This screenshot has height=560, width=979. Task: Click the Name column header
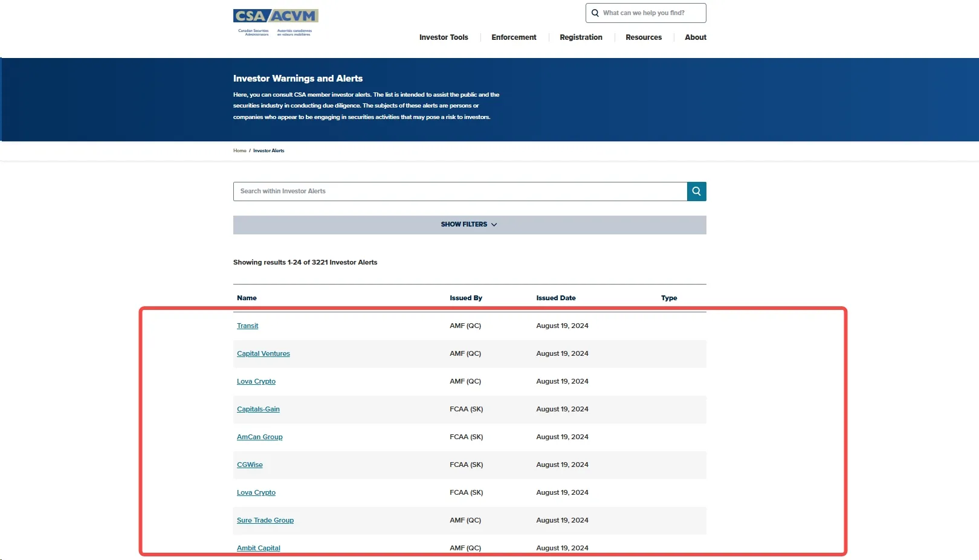pos(247,298)
